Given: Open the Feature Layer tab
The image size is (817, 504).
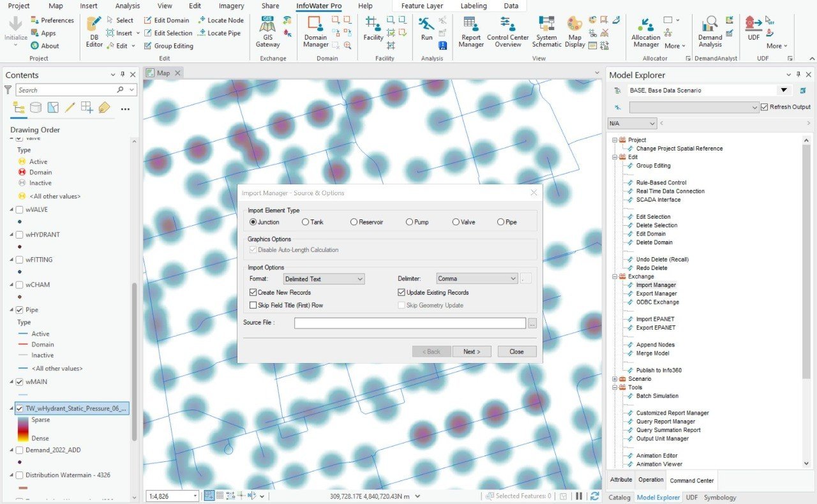Looking at the screenshot, I should pyautogui.click(x=422, y=6).
